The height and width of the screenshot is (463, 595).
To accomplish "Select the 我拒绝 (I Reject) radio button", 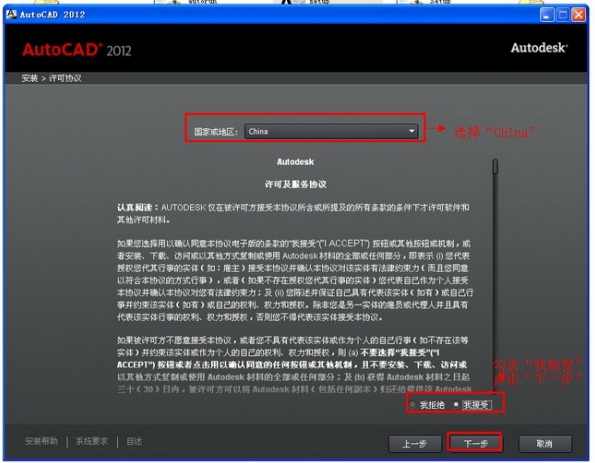I will (x=413, y=405).
